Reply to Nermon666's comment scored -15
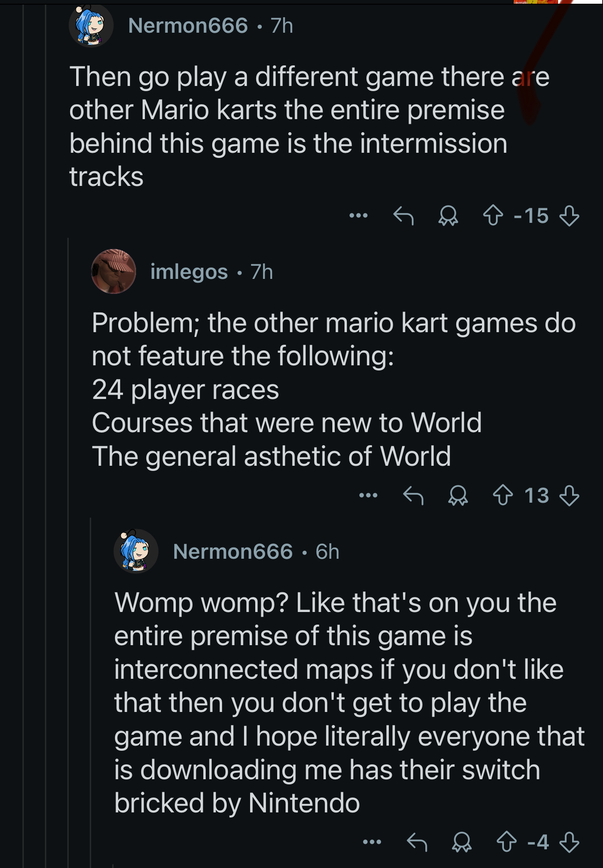Screen dimensions: 603x868 [404, 216]
